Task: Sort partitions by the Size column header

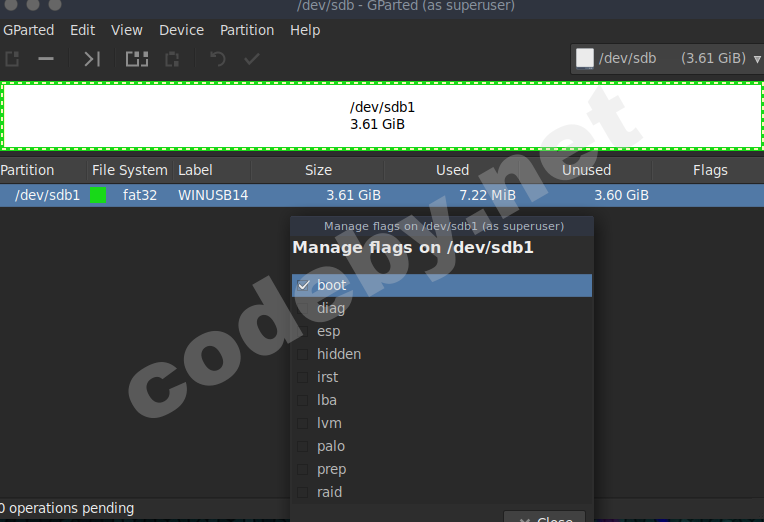Action: coord(318,170)
